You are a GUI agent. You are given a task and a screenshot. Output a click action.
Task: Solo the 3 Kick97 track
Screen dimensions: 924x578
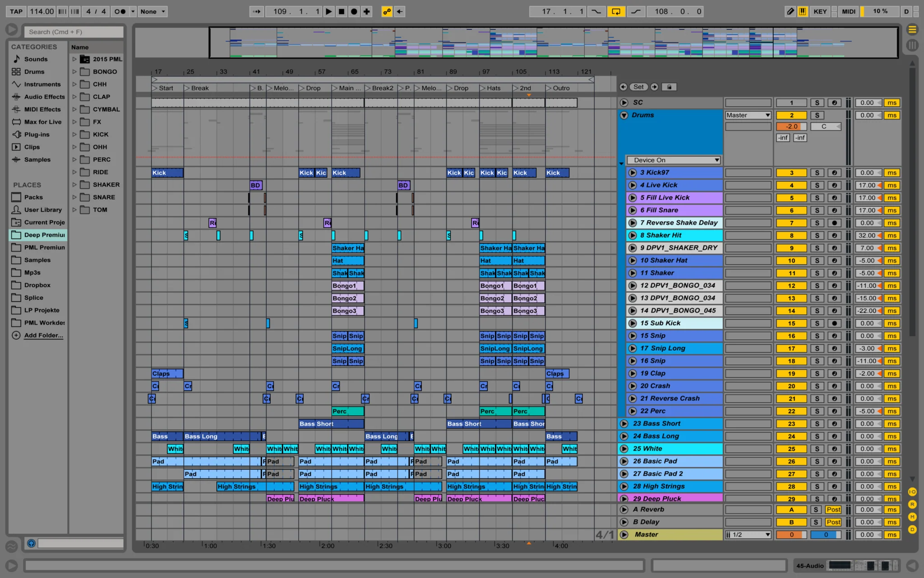tap(817, 172)
